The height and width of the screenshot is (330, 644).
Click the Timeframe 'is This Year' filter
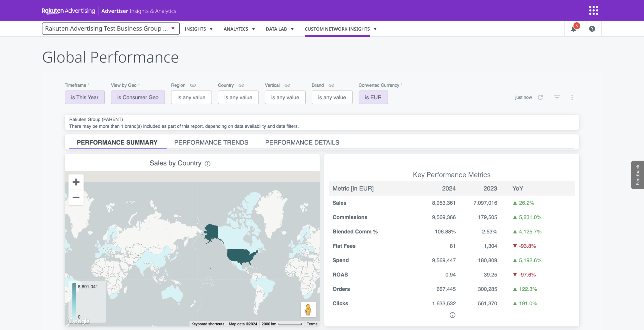click(85, 97)
